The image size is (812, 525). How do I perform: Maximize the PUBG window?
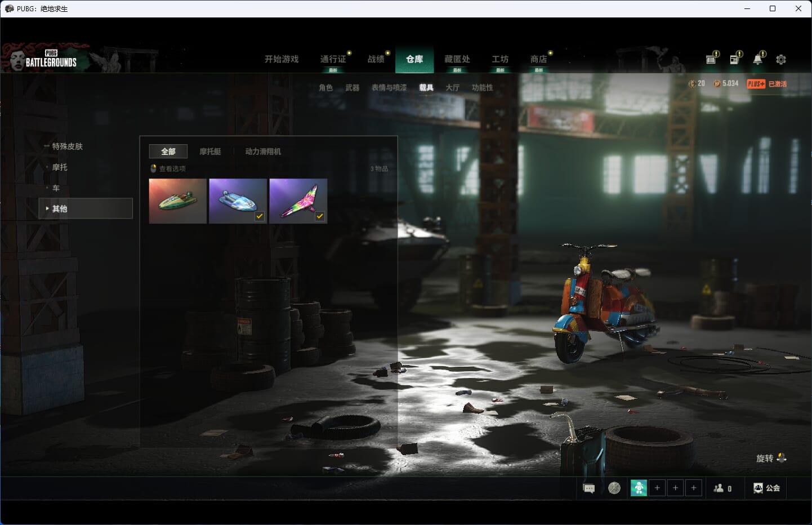coord(773,8)
